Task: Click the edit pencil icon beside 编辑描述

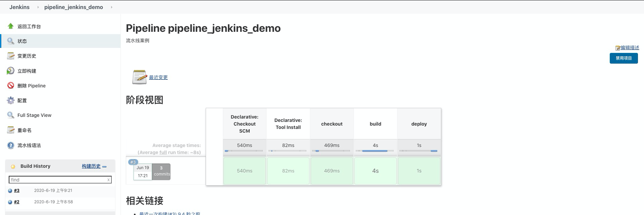Action: tap(617, 48)
